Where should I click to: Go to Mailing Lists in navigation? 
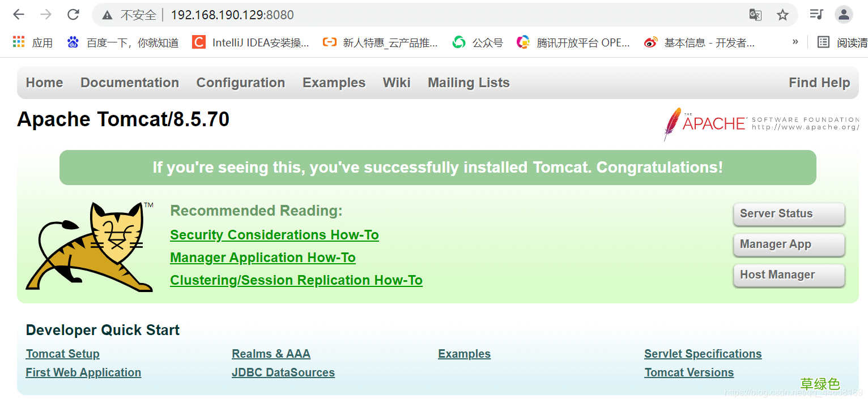click(x=469, y=83)
